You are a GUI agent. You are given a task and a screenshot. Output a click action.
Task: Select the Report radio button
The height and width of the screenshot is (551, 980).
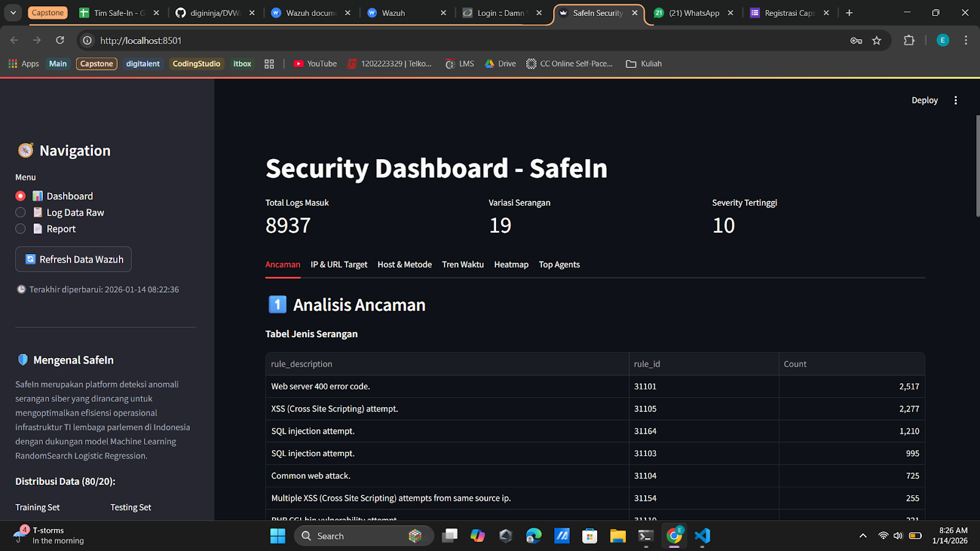pyautogui.click(x=20, y=228)
